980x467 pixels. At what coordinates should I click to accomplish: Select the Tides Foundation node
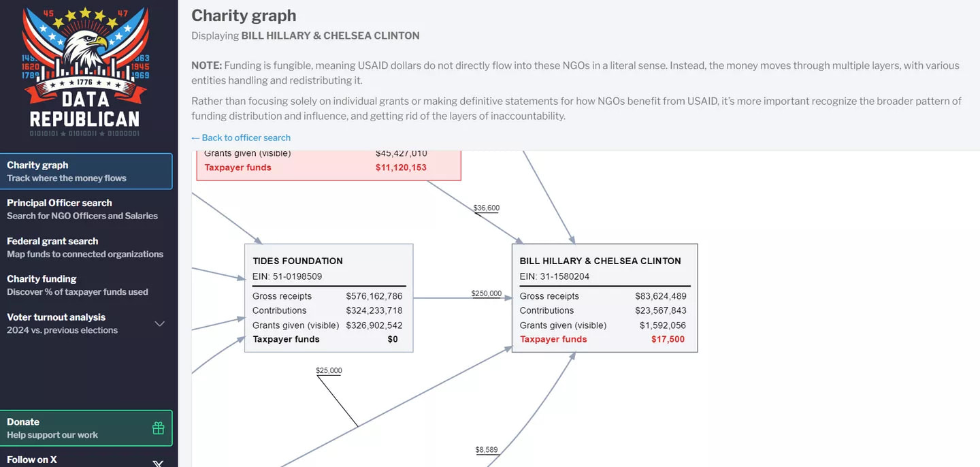pyautogui.click(x=329, y=298)
